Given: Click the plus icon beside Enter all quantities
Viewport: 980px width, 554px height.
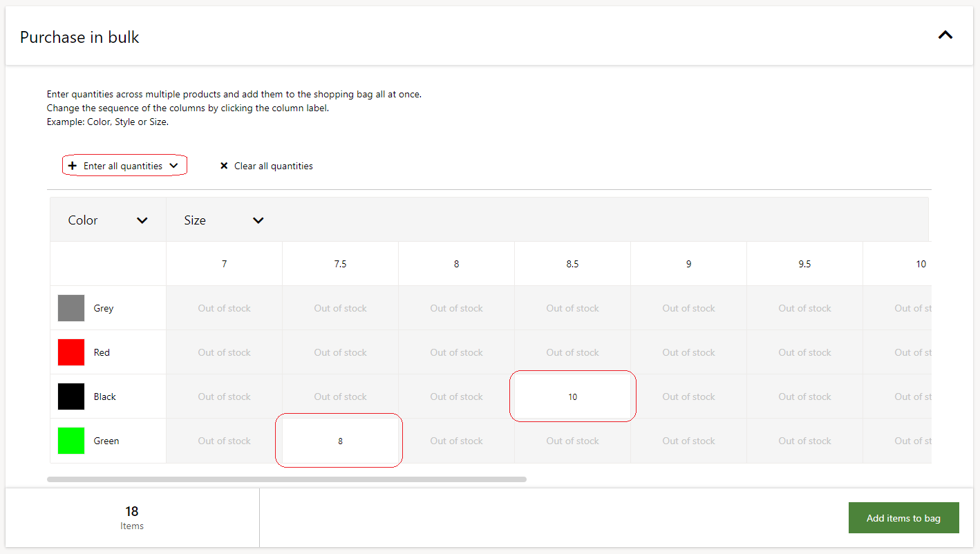Looking at the screenshot, I should click(72, 166).
